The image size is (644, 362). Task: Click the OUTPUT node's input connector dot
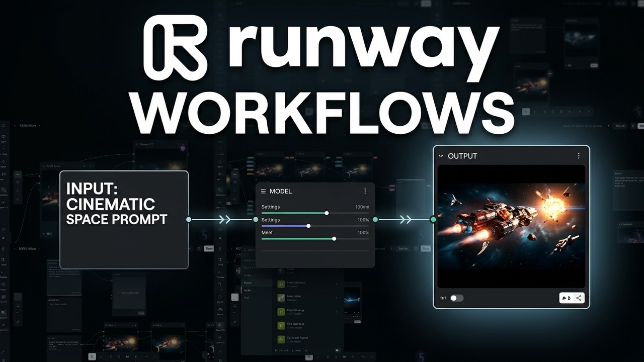(x=433, y=220)
